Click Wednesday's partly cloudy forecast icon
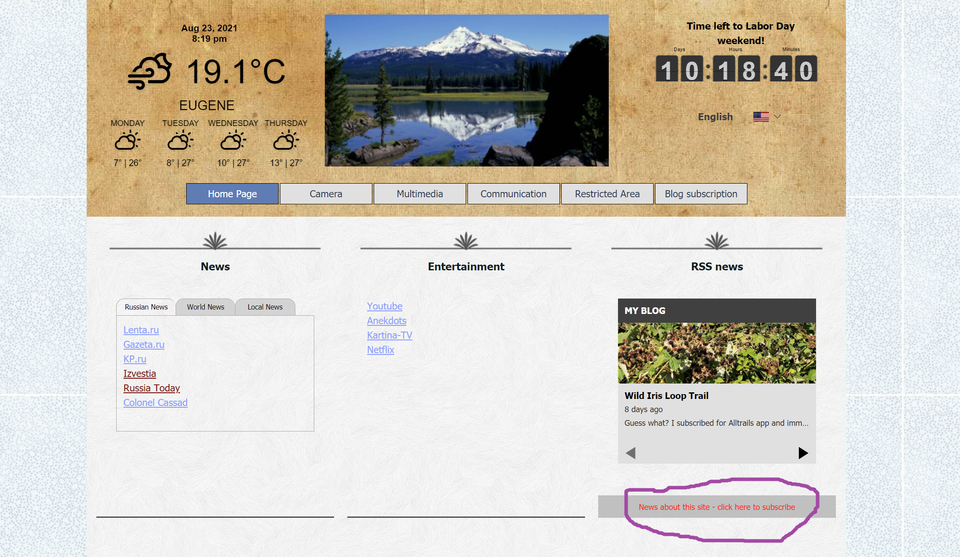 coord(233,141)
